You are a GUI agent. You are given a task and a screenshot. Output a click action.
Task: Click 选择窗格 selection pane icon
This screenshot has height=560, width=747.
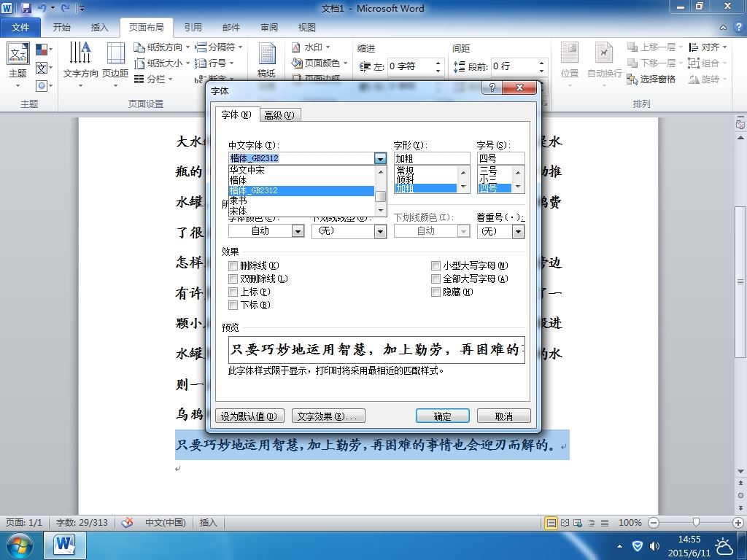click(x=632, y=79)
